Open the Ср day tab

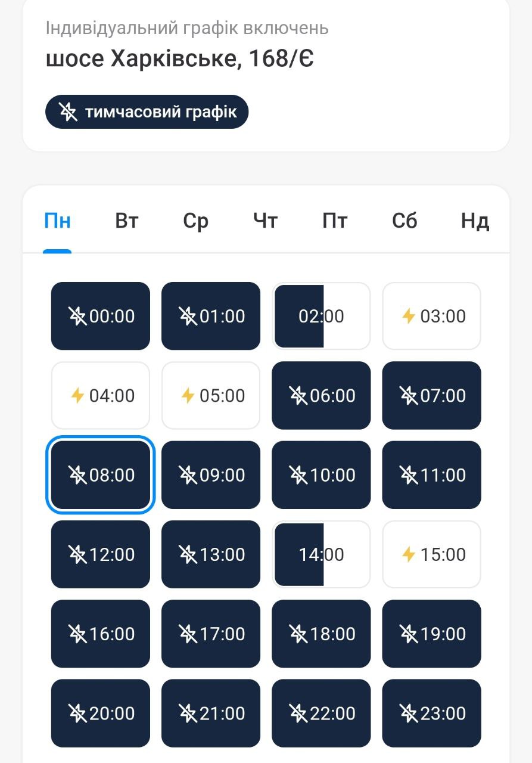pos(195,221)
